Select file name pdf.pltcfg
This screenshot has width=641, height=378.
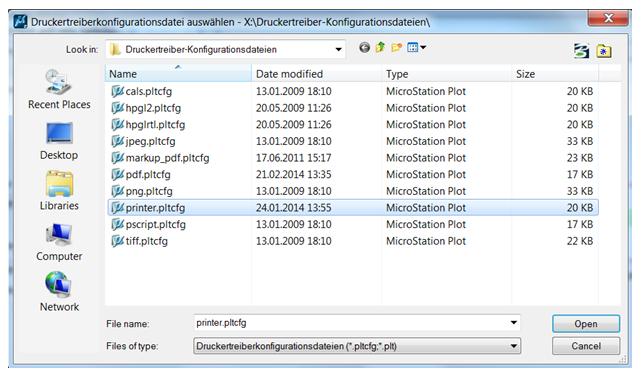point(148,175)
